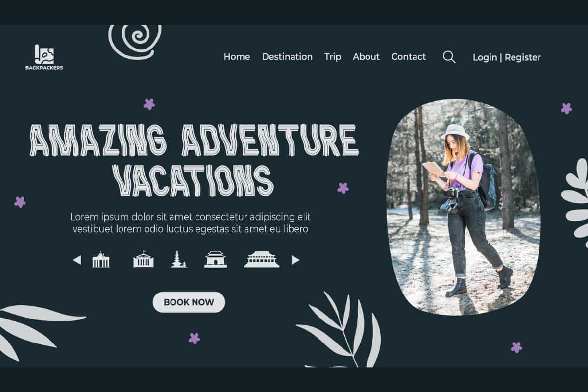
Task: Open search with the magnifier icon
Action: [449, 57]
